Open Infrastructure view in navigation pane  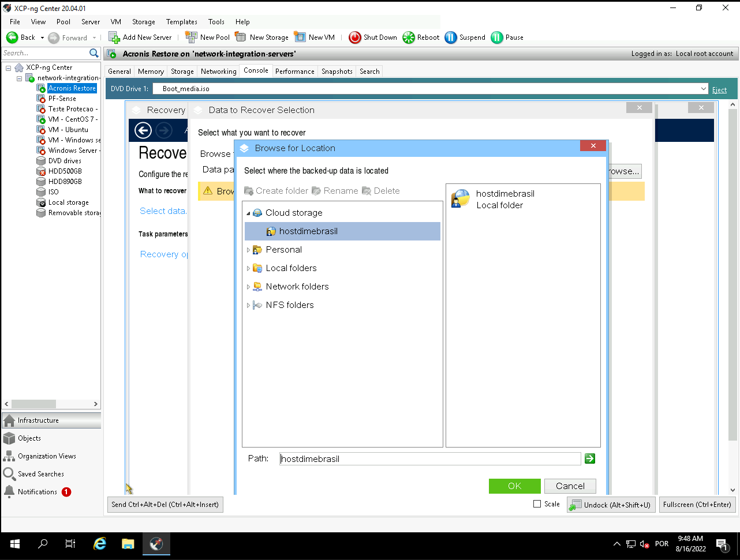click(x=51, y=420)
